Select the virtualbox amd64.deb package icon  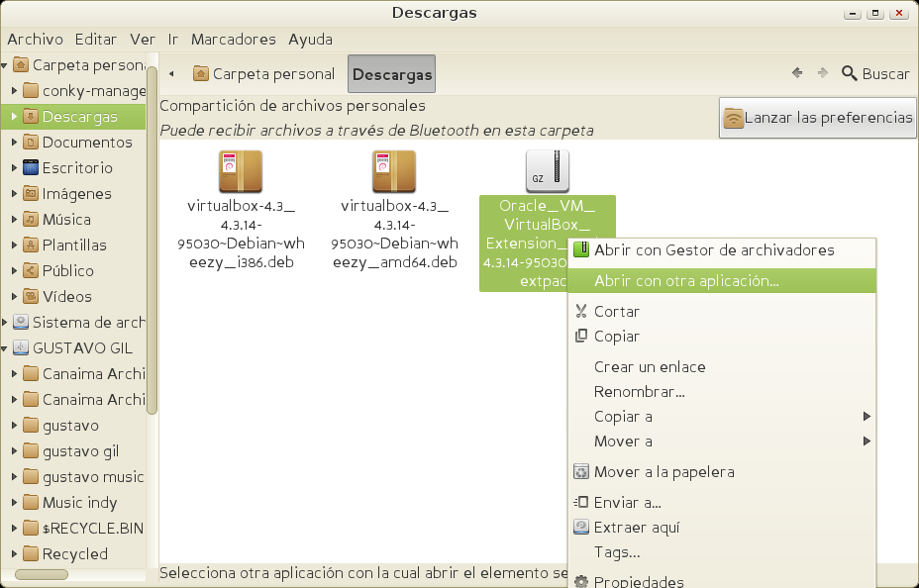click(x=394, y=171)
